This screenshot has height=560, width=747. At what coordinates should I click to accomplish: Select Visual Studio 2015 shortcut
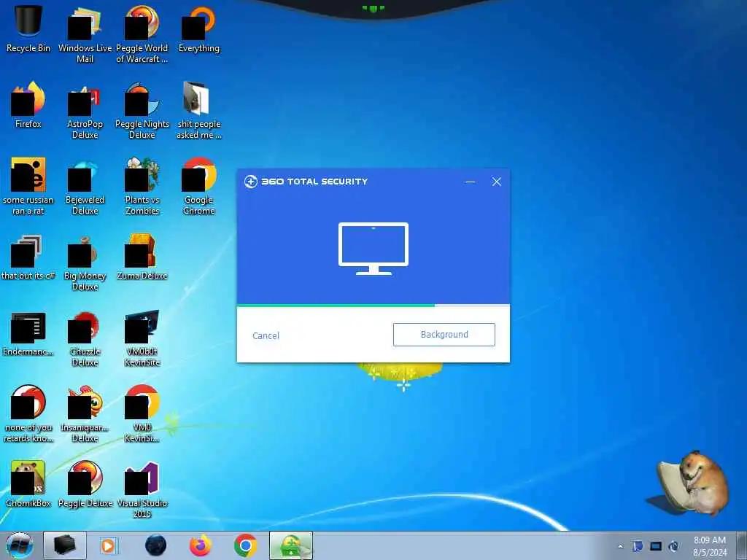point(142,489)
